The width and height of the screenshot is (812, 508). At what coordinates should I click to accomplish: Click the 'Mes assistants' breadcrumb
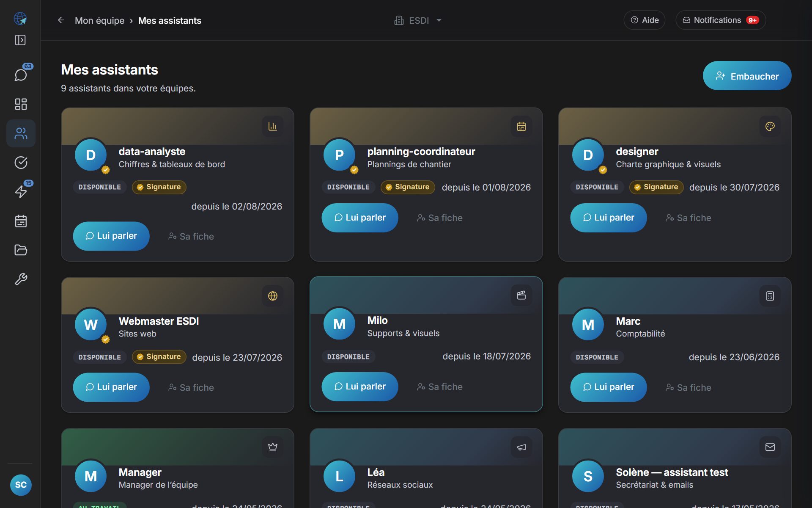point(170,20)
